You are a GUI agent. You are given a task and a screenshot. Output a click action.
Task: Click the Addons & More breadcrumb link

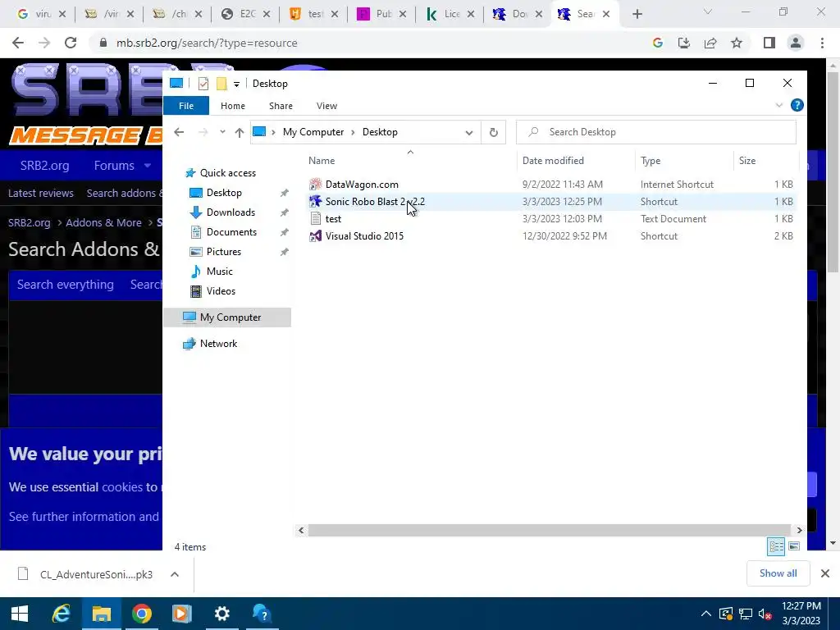pos(103,222)
